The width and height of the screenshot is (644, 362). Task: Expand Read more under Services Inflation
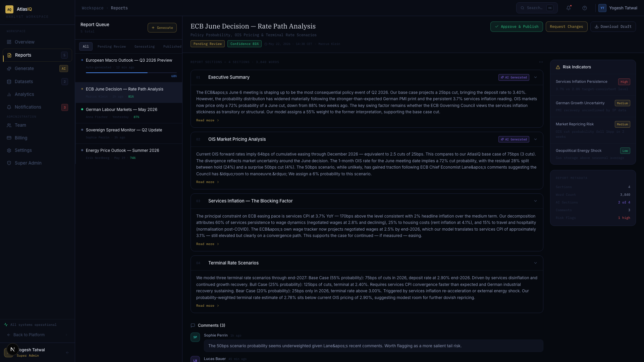(208, 244)
